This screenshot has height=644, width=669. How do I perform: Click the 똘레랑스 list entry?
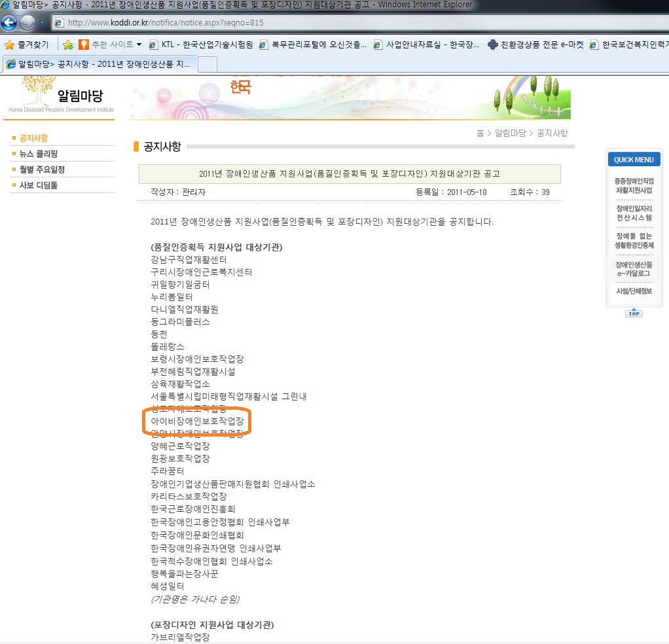click(168, 347)
